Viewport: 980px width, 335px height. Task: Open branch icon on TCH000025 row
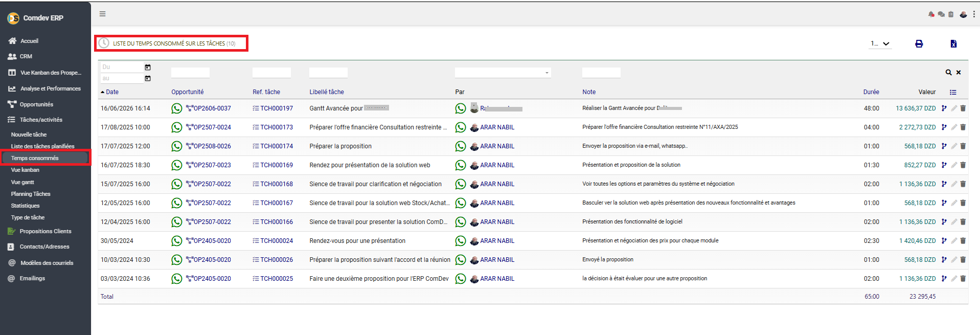pyautogui.click(x=944, y=279)
